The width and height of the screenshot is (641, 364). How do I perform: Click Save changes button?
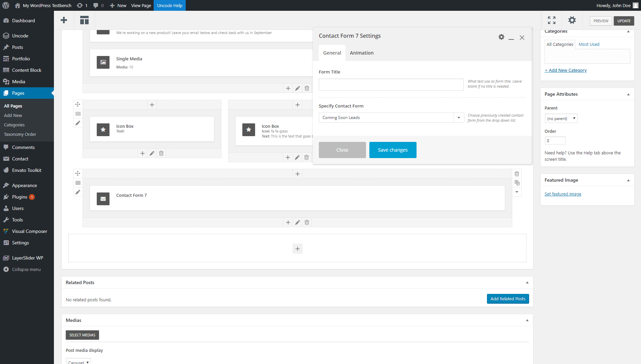click(393, 150)
